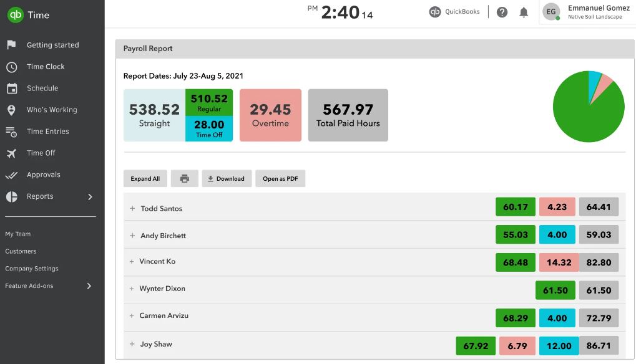The height and width of the screenshot is (364, 636).
Task: Open the Time Clock icon in sidebar
Action: coord(12,67)
